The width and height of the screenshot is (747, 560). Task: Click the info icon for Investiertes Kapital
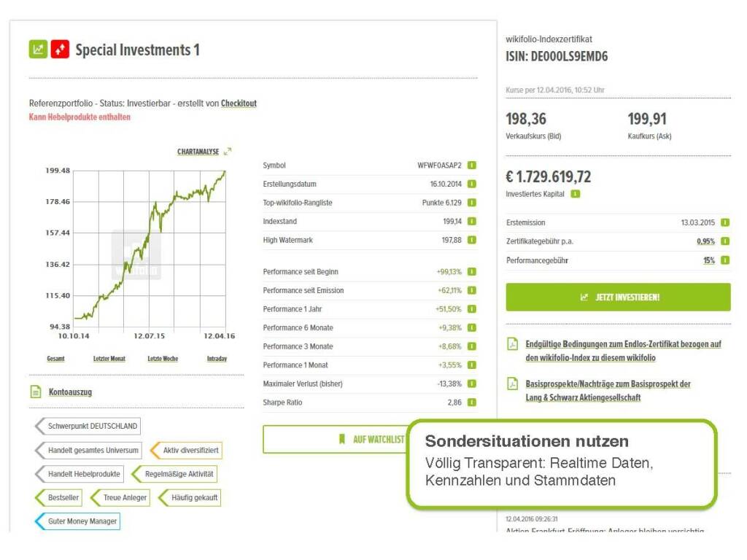click(x=576, y=194)
